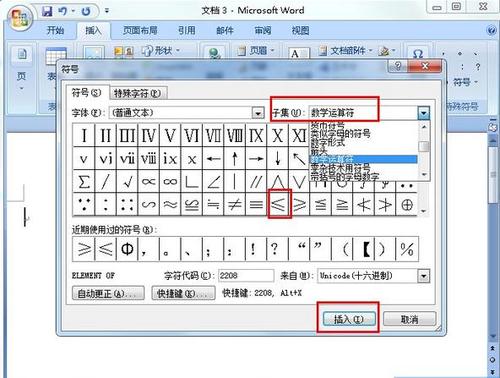
Task: Close the 符号 dialog
Action: click(x=425, y=66)
